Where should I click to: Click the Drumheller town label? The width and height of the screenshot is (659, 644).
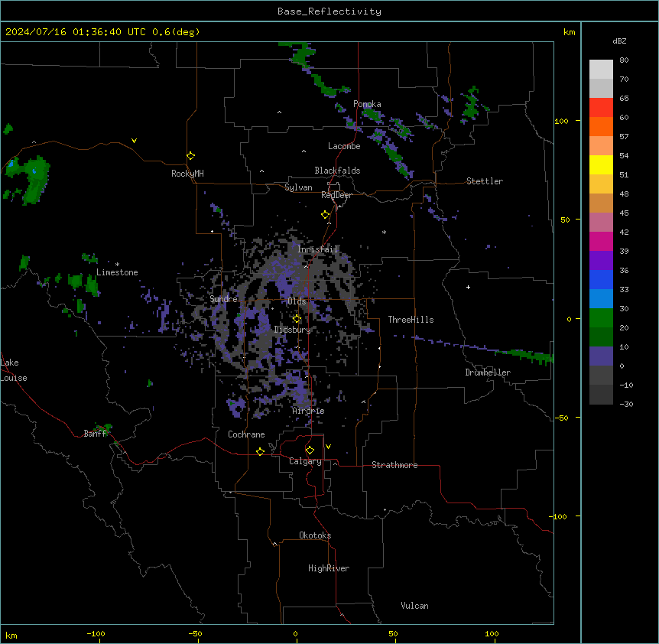488,372
